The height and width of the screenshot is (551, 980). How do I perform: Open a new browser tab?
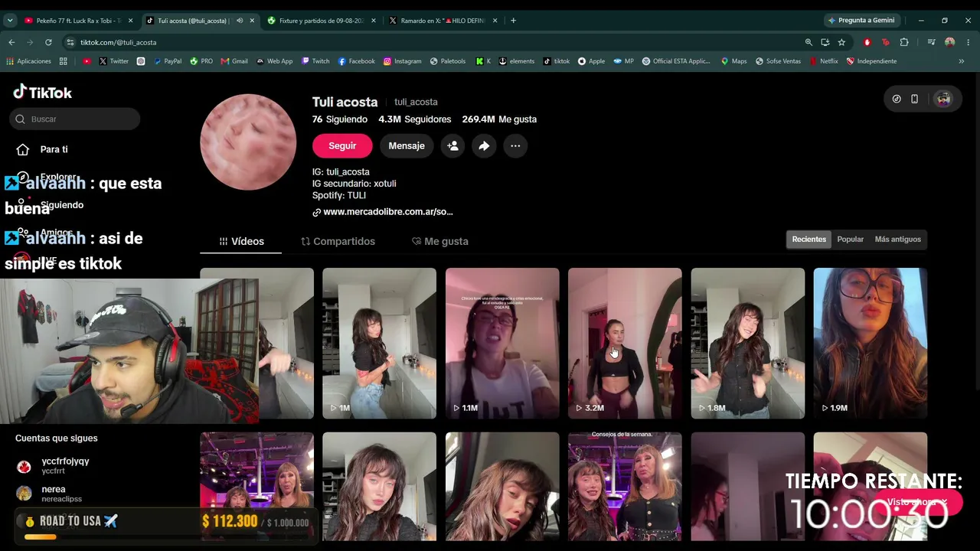(x=513, y=21)
